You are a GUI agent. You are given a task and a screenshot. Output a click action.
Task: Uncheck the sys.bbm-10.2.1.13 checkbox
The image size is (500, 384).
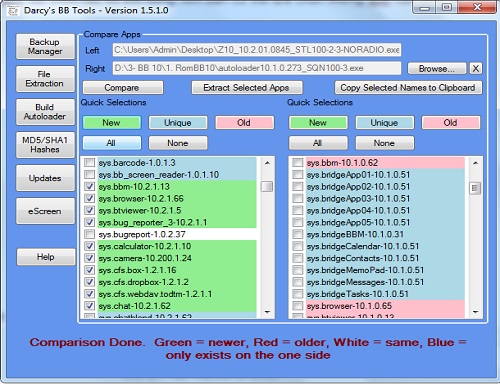[89, 186]
